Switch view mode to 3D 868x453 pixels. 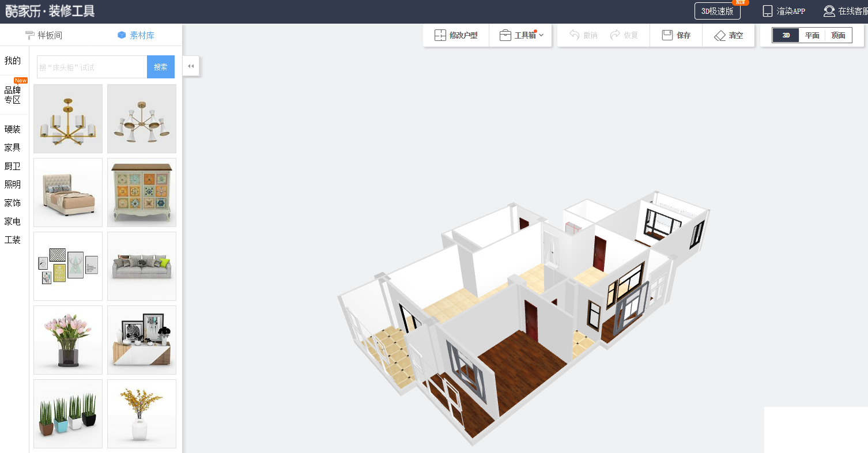786,35
